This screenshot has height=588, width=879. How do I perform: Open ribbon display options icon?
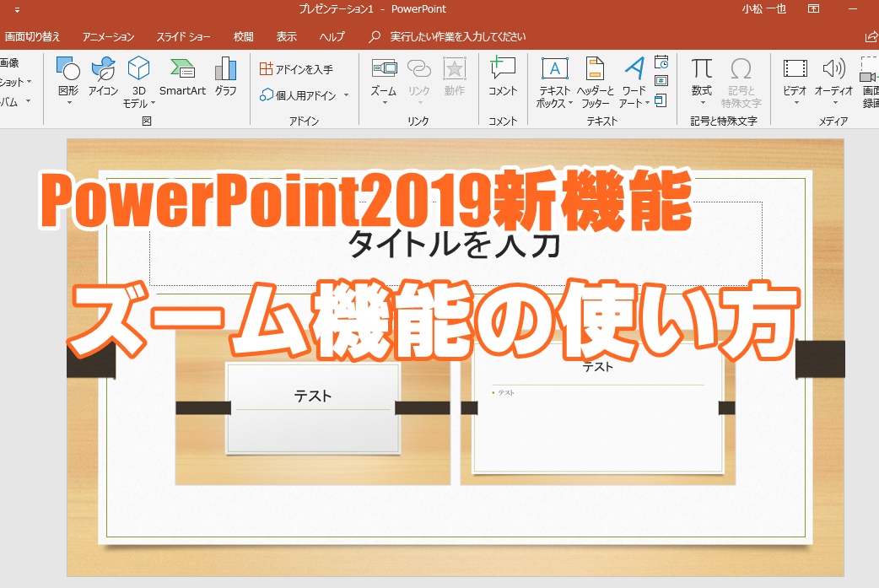coord(813,9)
